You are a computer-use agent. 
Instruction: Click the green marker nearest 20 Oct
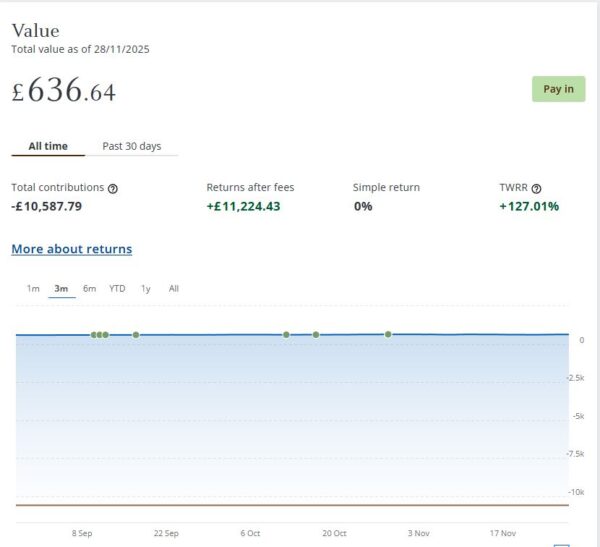(316, 335)
